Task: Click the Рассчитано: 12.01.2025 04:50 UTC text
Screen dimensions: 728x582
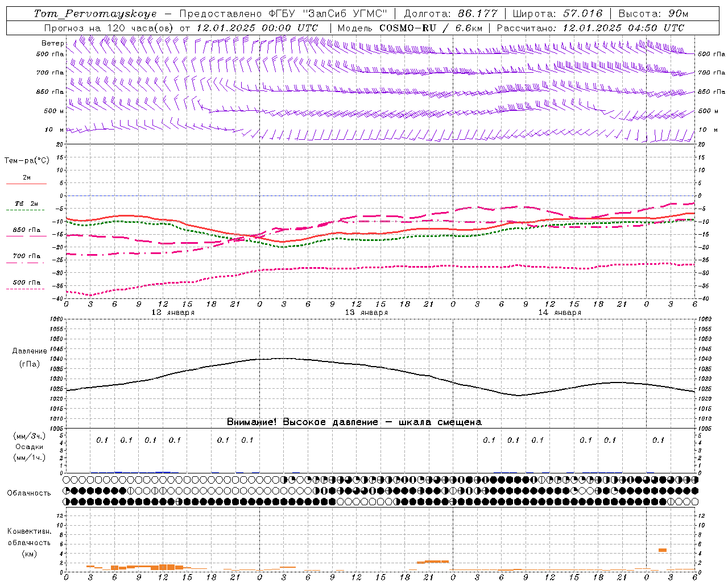Action: pos(590,28)
